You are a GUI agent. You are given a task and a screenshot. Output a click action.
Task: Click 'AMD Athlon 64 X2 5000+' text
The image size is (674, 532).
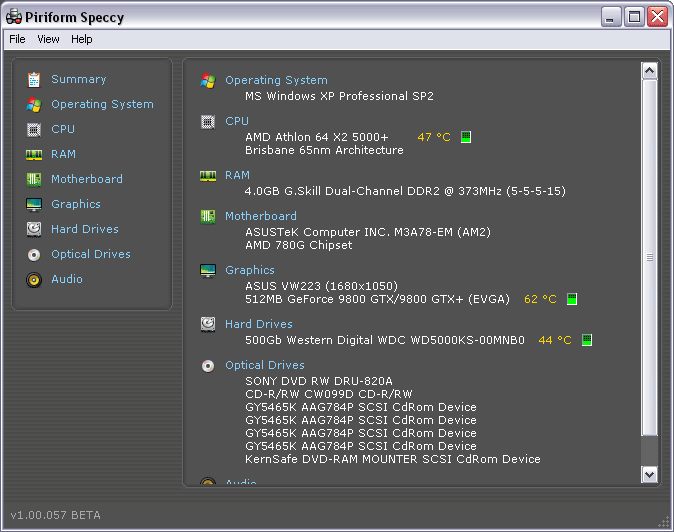tap(317, 137)
